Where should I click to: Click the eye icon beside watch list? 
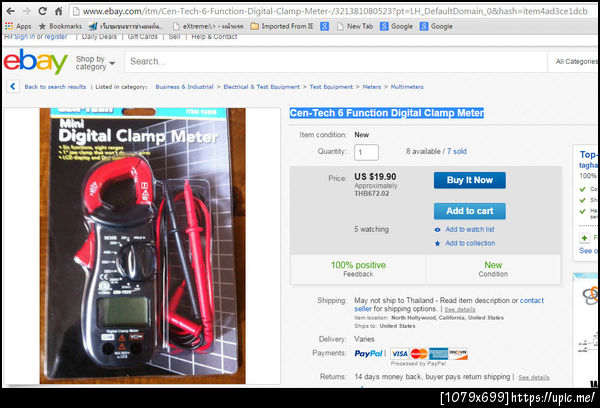point(437,230)
